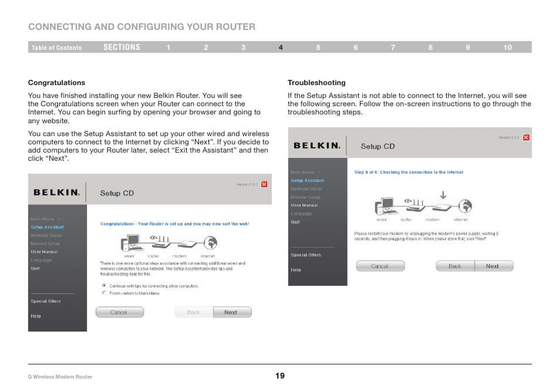Choose Language in Congratulations window sidebar
Viewport: 560px width, 392px height.
(x=42, y=260)
